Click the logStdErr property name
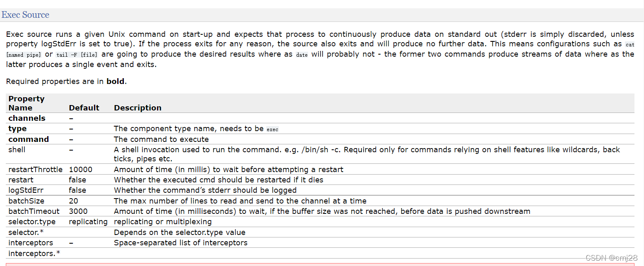The width and height of the screenshot is (644, 266). click(26, 190)
